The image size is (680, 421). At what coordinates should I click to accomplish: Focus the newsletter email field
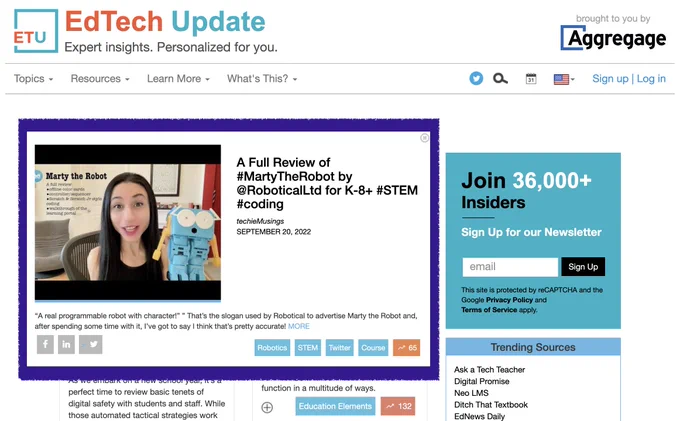[x=510, y=267]
